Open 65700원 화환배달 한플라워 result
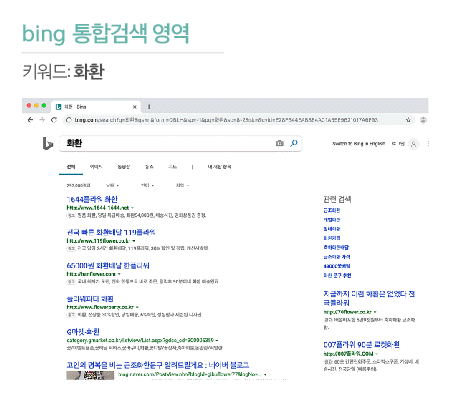 pyautogui.click(x=108, y=266)
